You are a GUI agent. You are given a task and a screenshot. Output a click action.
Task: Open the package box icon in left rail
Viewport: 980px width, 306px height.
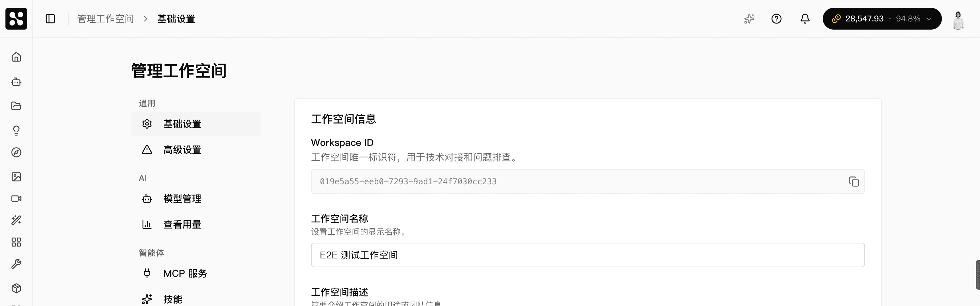[16, 288]
